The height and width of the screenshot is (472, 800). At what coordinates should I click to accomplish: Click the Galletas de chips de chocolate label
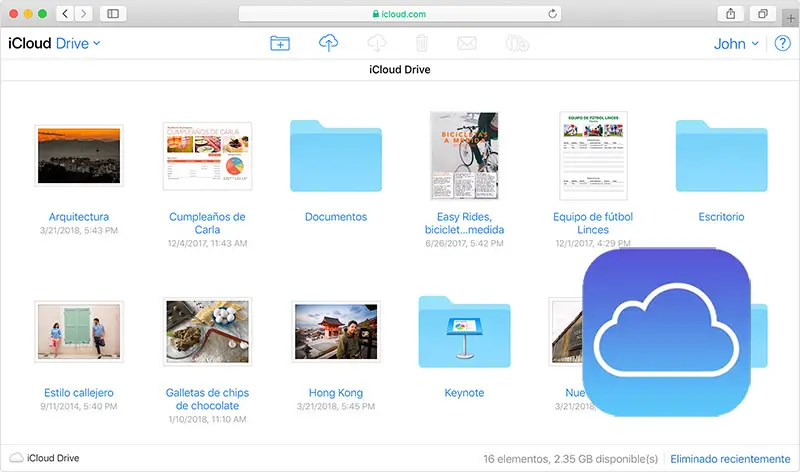click(207, 399)
